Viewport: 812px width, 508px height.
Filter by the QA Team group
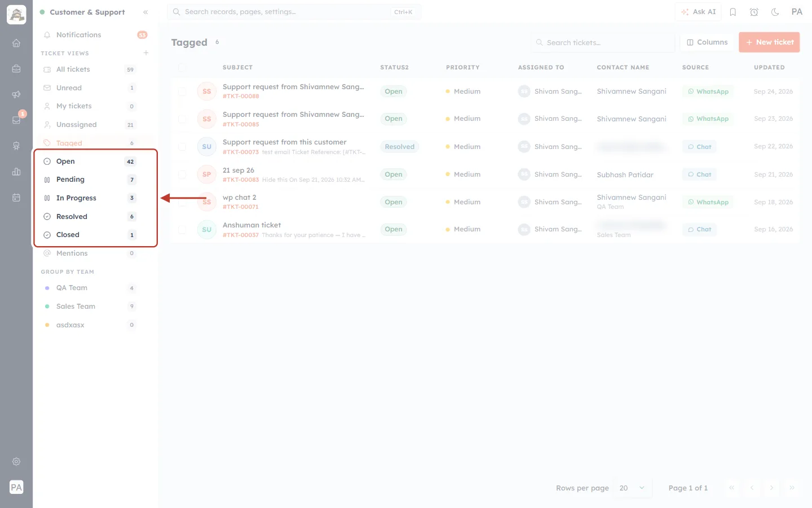click(x=90, y=288)
